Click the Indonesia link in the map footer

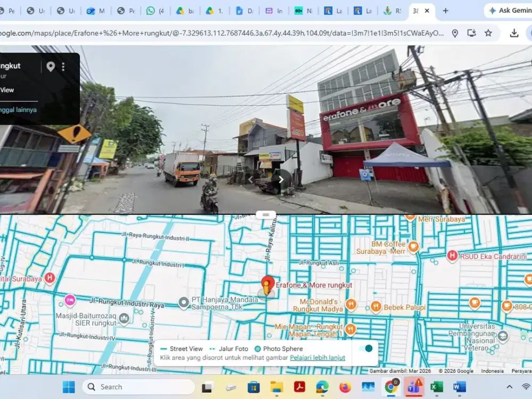(492, 371)
